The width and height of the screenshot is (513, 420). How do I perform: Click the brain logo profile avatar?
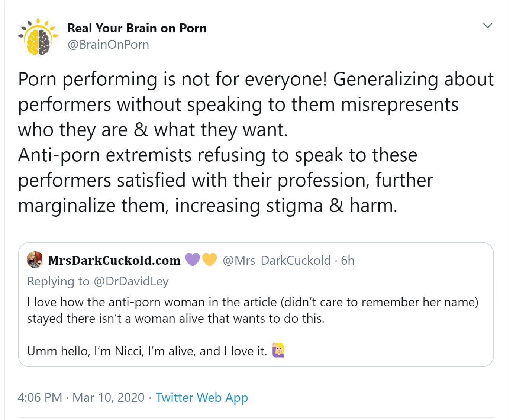38,36
